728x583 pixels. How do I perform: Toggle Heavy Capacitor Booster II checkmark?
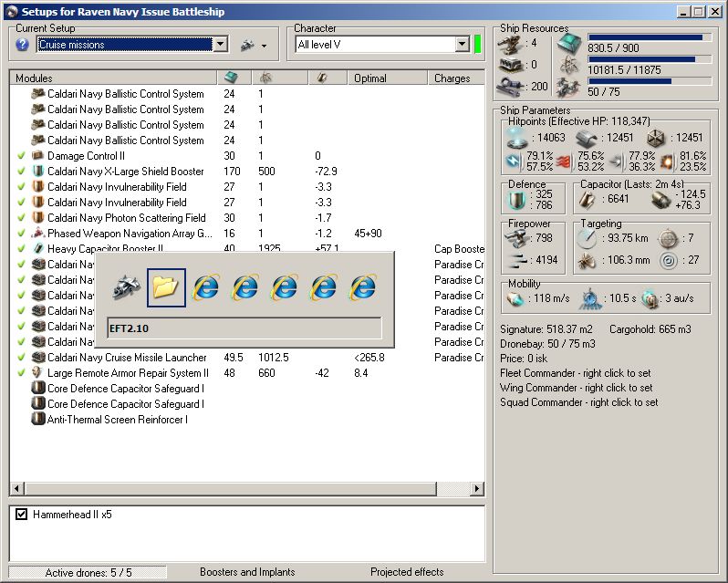coord(21,249)
